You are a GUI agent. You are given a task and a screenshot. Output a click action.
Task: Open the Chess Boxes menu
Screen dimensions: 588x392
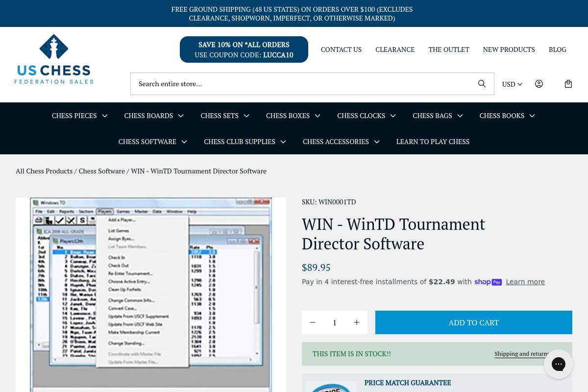(x=288, y=116)
